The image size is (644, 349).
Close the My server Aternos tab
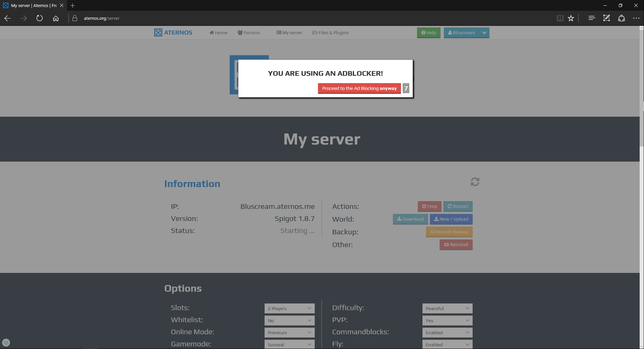(x=62, y=5)
